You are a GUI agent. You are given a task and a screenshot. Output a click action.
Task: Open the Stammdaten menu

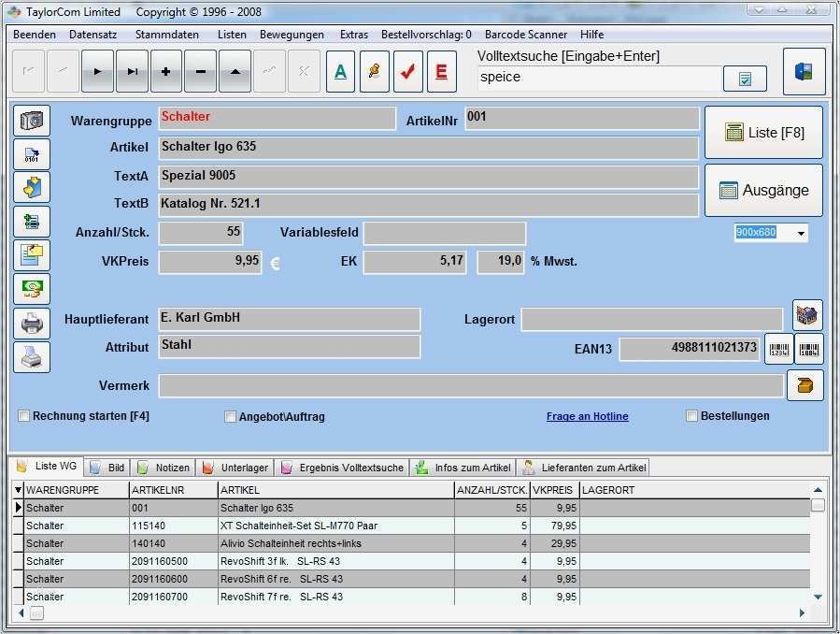(166, 35)
